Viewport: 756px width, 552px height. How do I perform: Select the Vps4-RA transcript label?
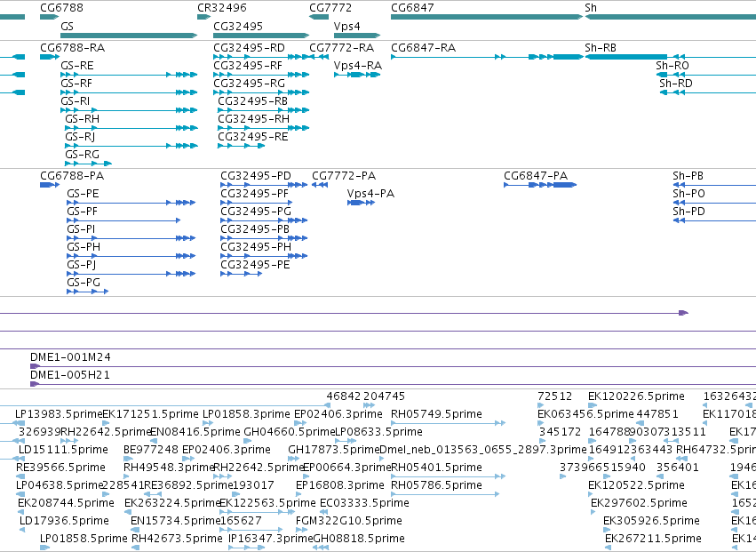point(358,66)
